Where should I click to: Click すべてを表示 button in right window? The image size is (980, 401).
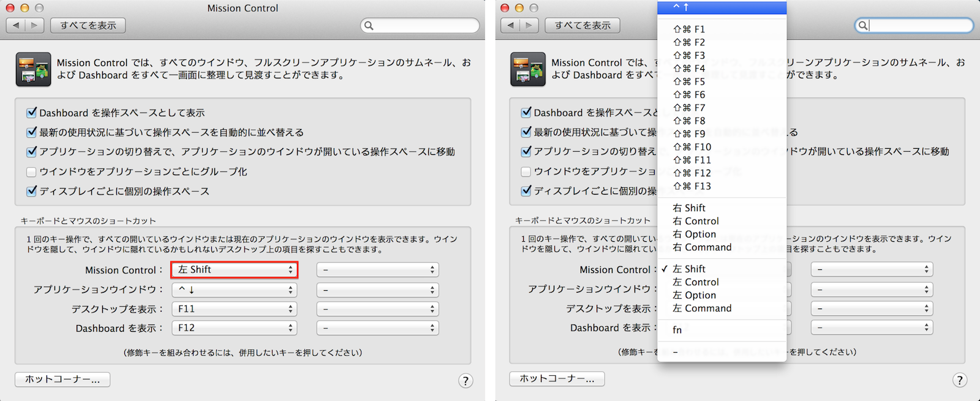point(582,25)
